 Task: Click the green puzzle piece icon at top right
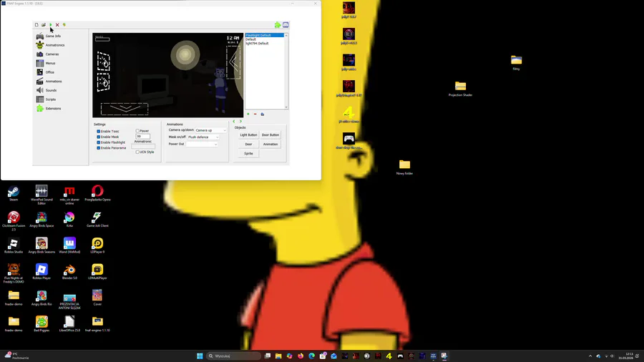tap(278, 24)
